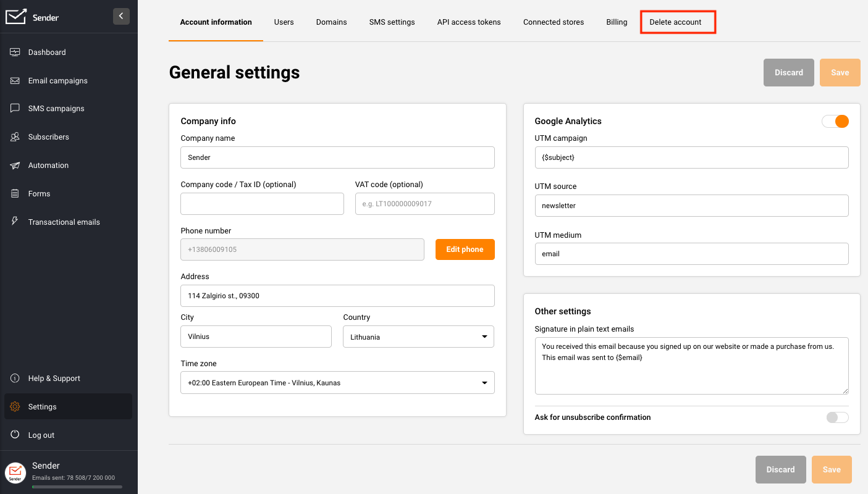Click the top Discard button
Screen dimensions: 868x494
pos(788,73)
